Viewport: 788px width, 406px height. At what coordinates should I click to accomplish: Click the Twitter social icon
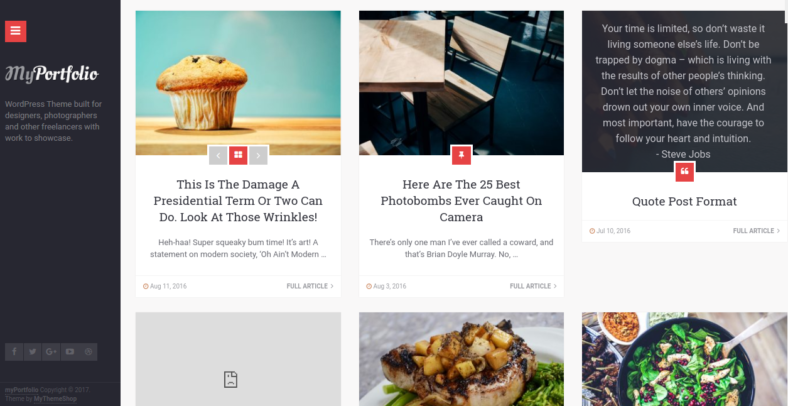coord(33,352)
